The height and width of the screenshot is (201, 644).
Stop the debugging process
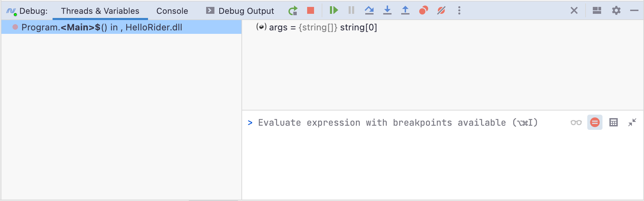click(311, 11)
